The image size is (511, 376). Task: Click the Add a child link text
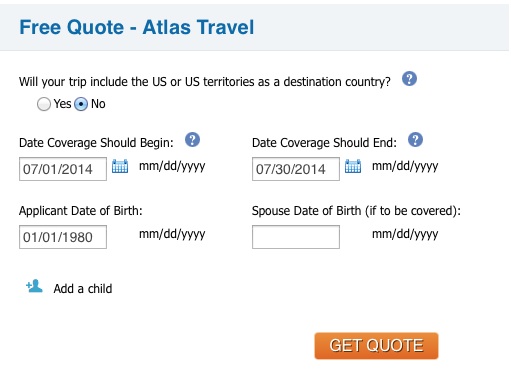83,289
